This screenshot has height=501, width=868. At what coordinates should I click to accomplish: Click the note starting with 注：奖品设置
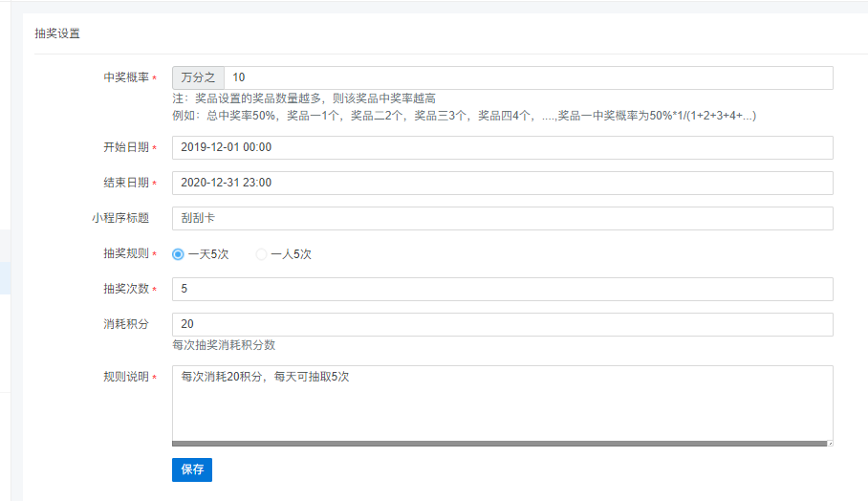[304, 98]
